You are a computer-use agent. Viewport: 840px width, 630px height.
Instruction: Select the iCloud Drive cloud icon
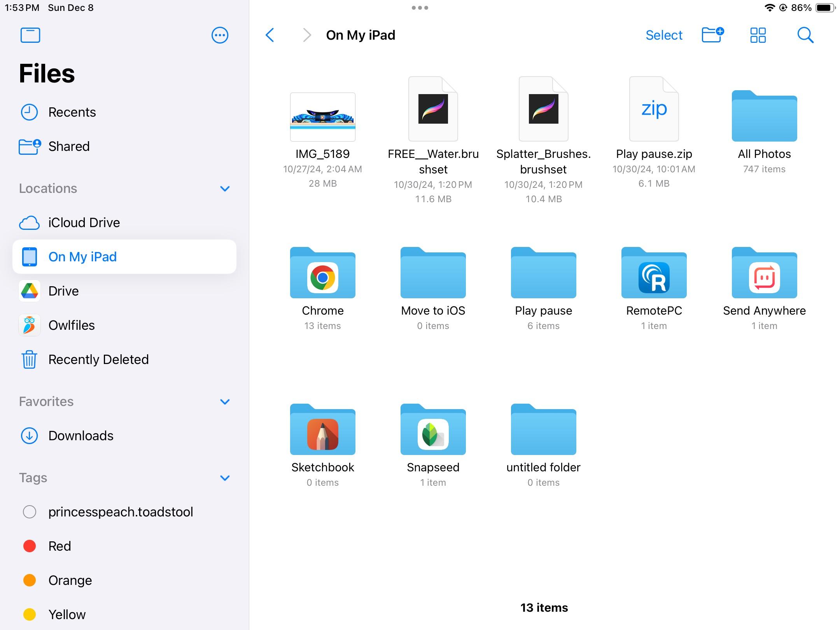pos(29,222)
